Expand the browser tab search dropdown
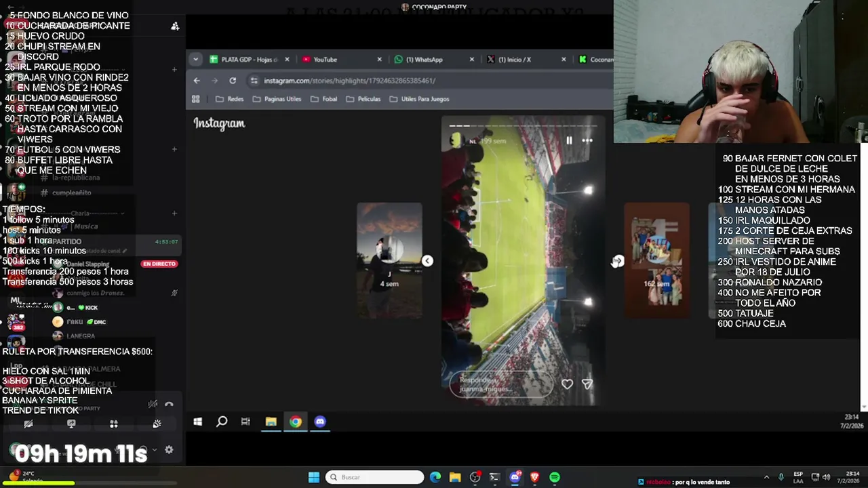Screen dimensions: 868x488 (195, 60)
